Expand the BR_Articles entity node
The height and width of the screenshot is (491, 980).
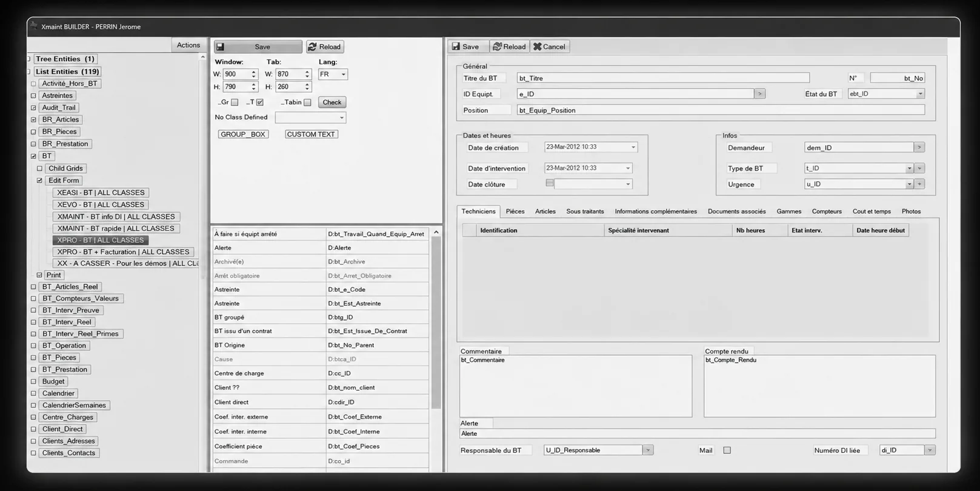(33, 120)
